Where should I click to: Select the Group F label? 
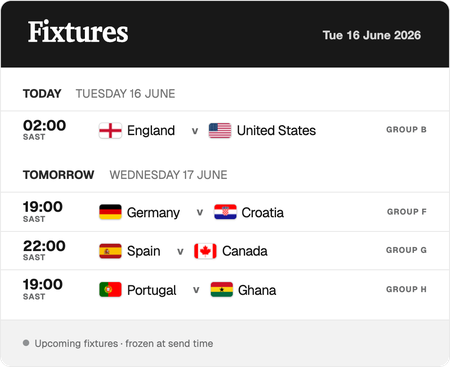click(x=407, y=212)
